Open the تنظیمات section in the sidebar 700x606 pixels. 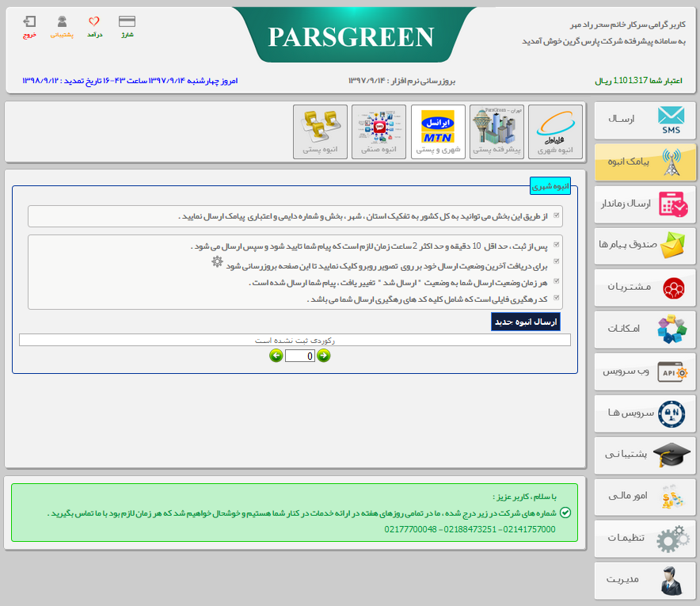click(645, 539)
